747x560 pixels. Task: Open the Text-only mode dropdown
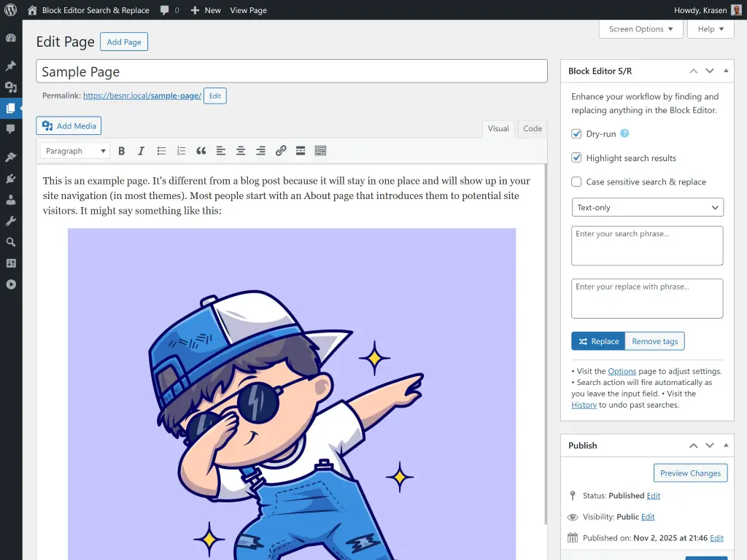pos(646,207)
